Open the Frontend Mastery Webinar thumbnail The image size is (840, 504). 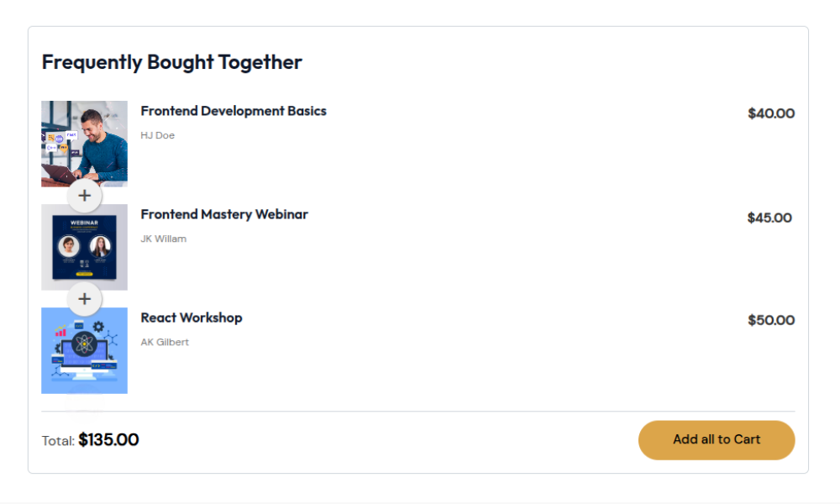(x=84, y=247)
